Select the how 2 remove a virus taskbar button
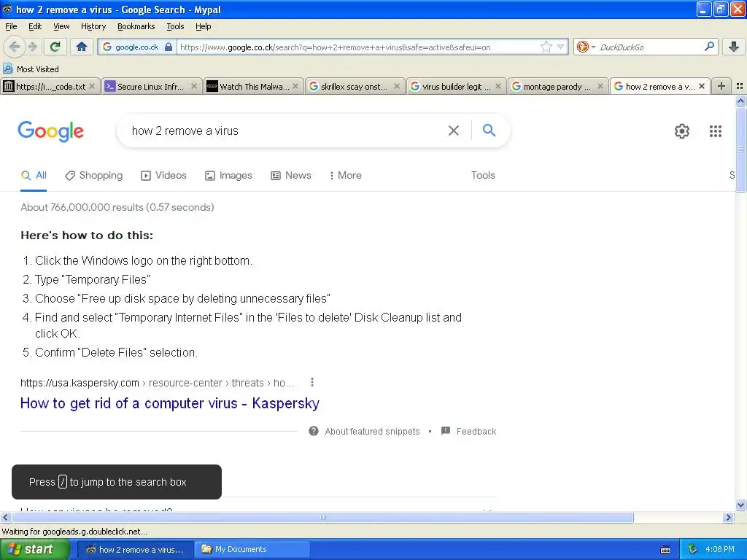747x560 pixels. [x=135, y=549]
